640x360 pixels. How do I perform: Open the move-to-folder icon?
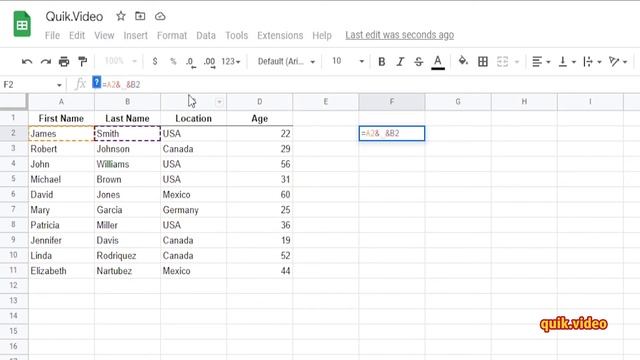(140, 16)
